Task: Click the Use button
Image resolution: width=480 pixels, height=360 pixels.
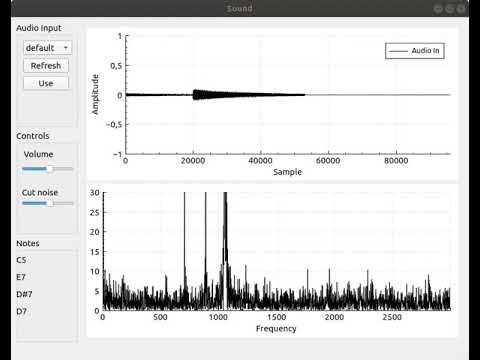Action: pyautogui.click(x=46, y=83)
